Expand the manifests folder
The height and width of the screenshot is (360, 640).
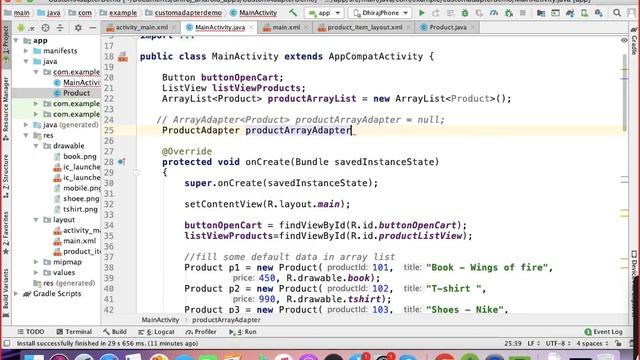tap(26, 51)
